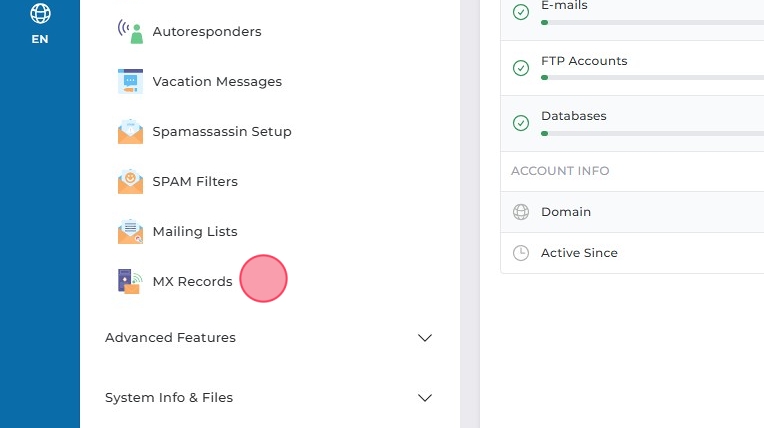
Task: Click the Domain globe icon
Action: [521, 212]
